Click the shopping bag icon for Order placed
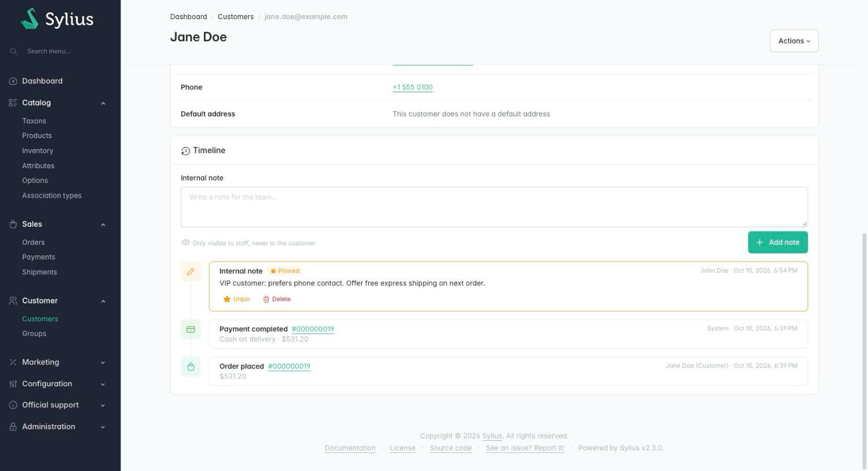The width and height of the screenshot is (868, 471). click(191, 367)
